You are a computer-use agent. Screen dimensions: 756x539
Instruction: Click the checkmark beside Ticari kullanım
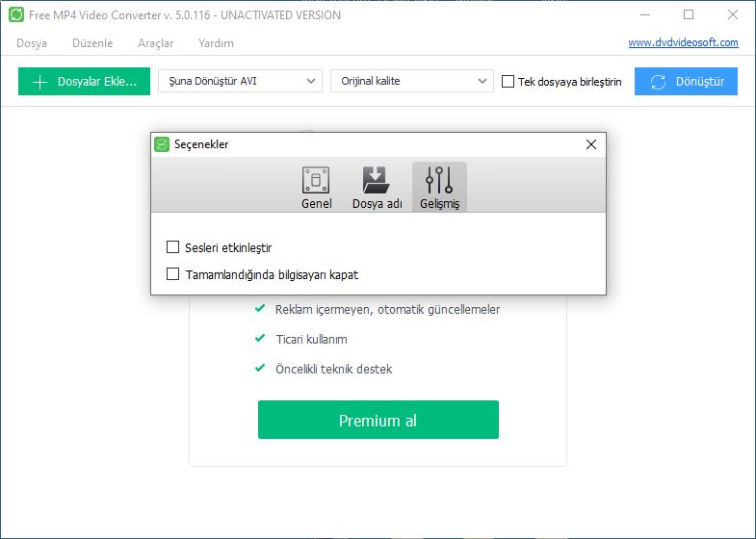click(x=260, y=338)
